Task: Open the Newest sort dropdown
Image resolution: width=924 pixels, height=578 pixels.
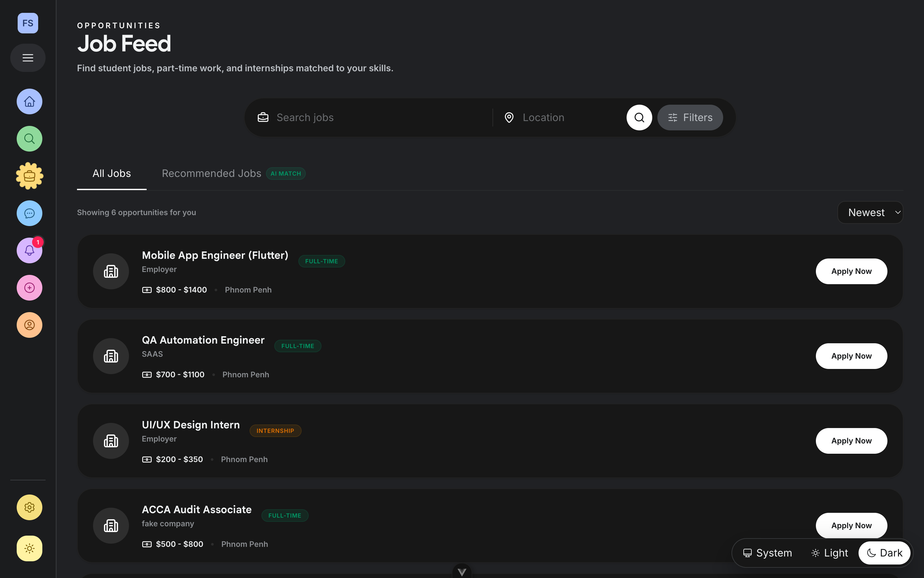Action: 870,213
